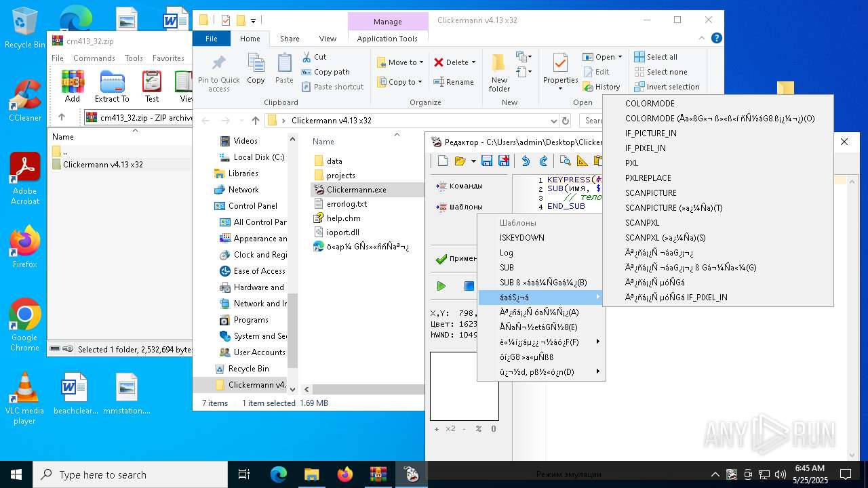Choose SCANPXL from the submenu

(718, 223)
